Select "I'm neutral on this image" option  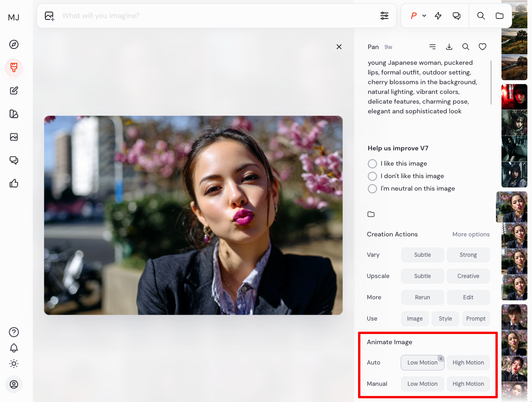click(x=372, y=189)
